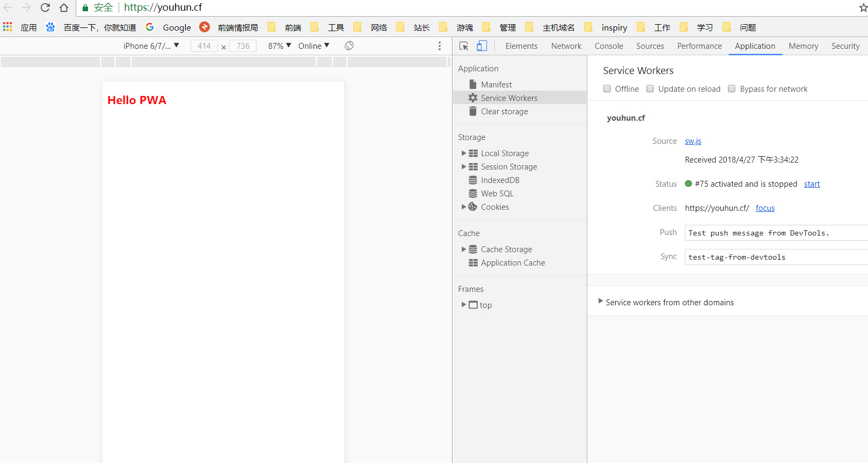Bookmark the page with the star icon
Viewport: 868px width, 463px height.
click(863, 8)
